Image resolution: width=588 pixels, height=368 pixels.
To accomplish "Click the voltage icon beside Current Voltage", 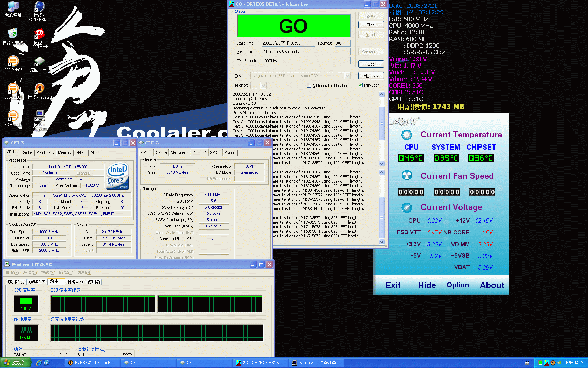I will 406,207.
